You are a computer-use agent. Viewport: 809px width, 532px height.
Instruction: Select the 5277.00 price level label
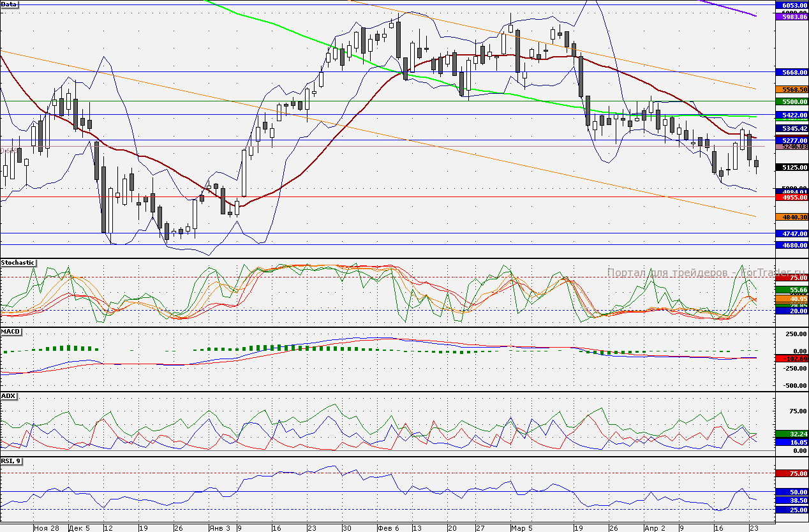tap(792, 140)
